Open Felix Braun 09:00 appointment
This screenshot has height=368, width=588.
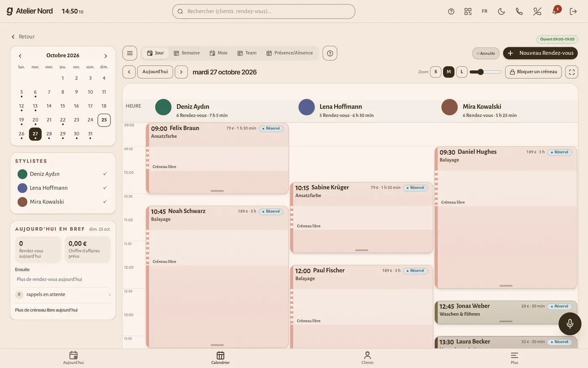(x=217, y=158)
